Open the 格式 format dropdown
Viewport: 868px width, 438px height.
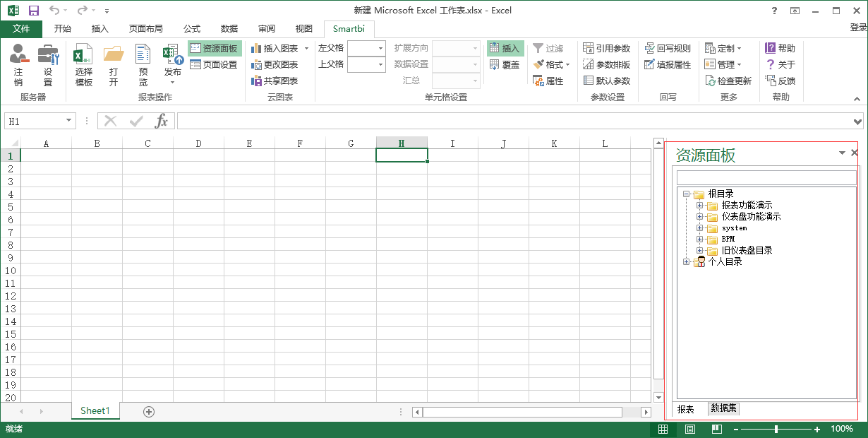click(551, 64)
